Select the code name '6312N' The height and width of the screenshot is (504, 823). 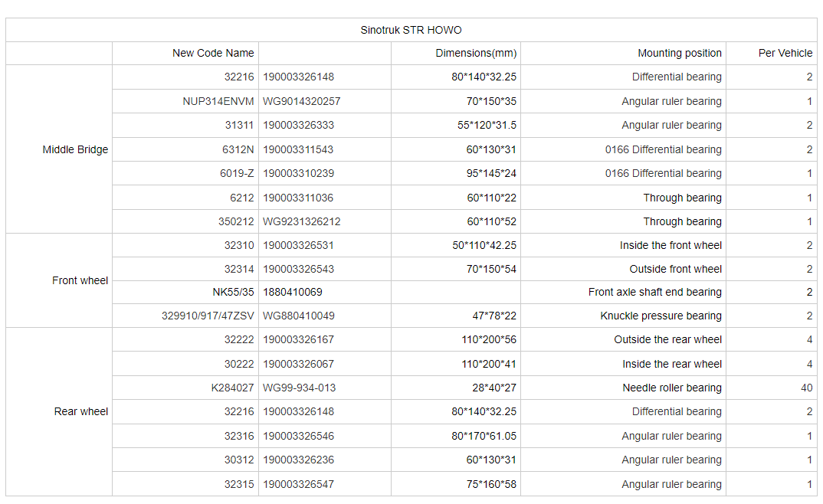pyautogui.click(x=238, y=149)
